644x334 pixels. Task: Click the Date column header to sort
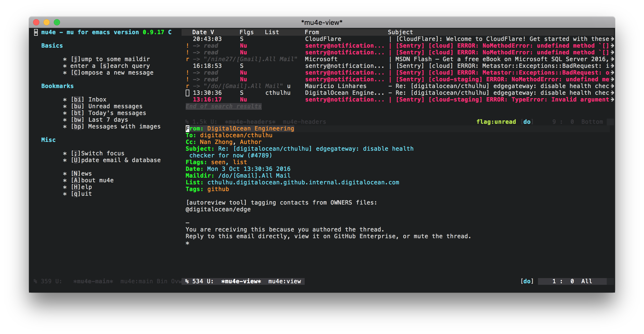(199, 32)
